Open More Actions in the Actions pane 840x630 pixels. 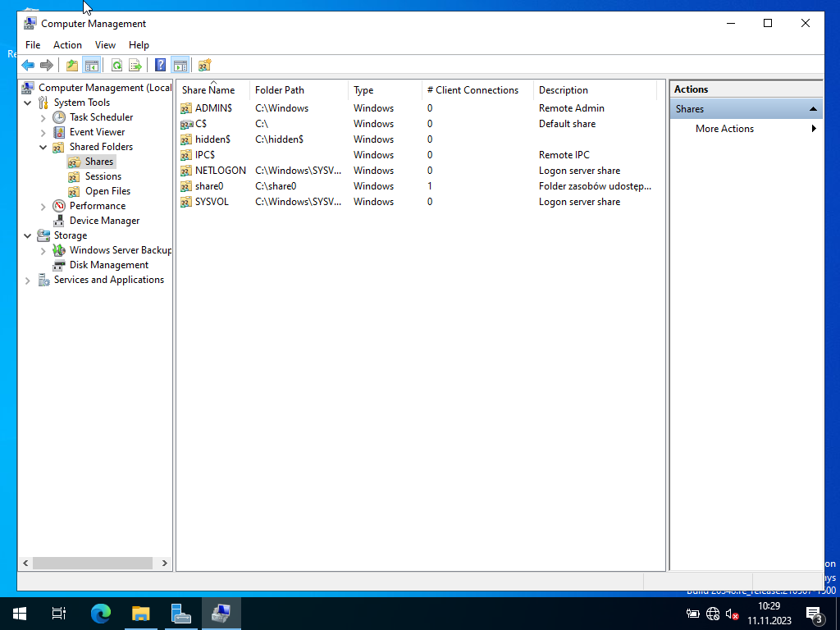click(724, 129)
